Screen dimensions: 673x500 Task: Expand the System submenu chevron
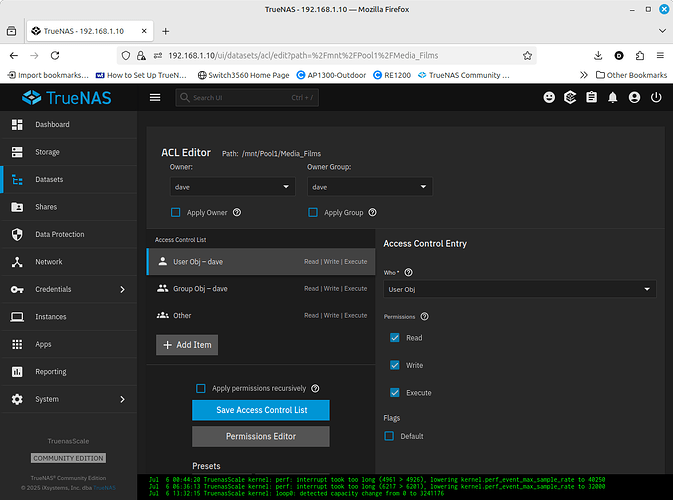122,399
